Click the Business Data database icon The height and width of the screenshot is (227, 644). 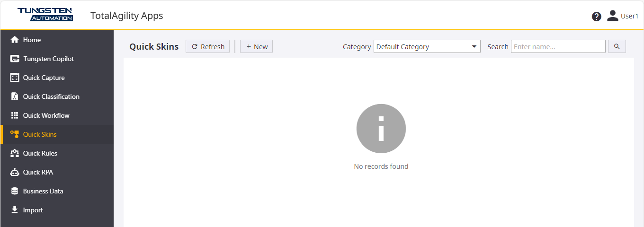(15, 191)
